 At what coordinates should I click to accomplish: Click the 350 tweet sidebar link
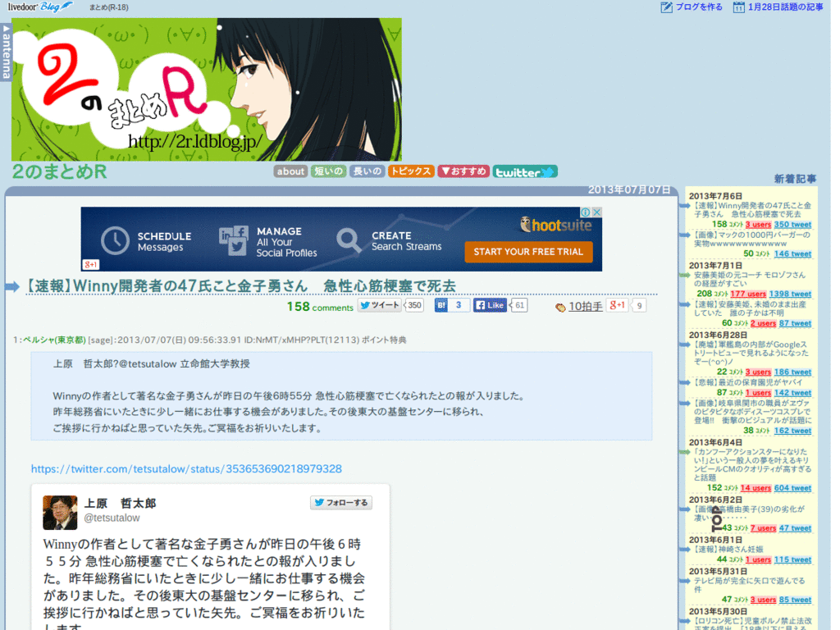793,225
